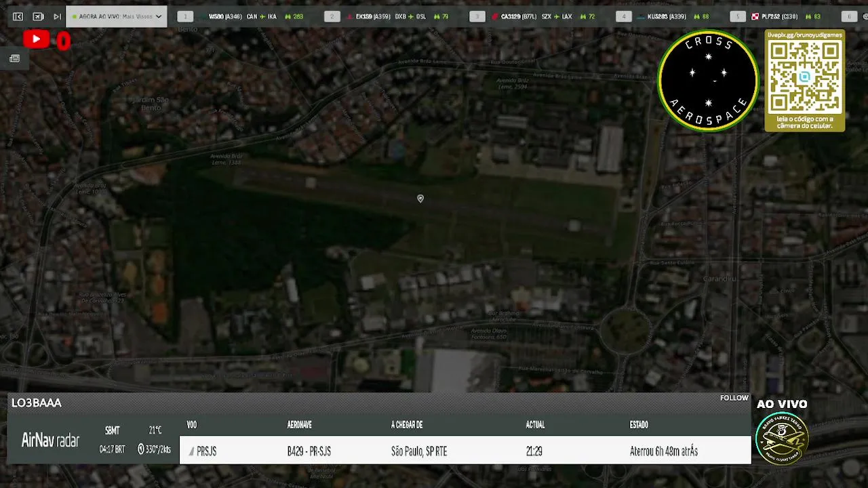The height and width of the screenshot is (488, 868).
Task: Click the AirNav radar logo
Action: pyautogui.click(x=50, y=441)
